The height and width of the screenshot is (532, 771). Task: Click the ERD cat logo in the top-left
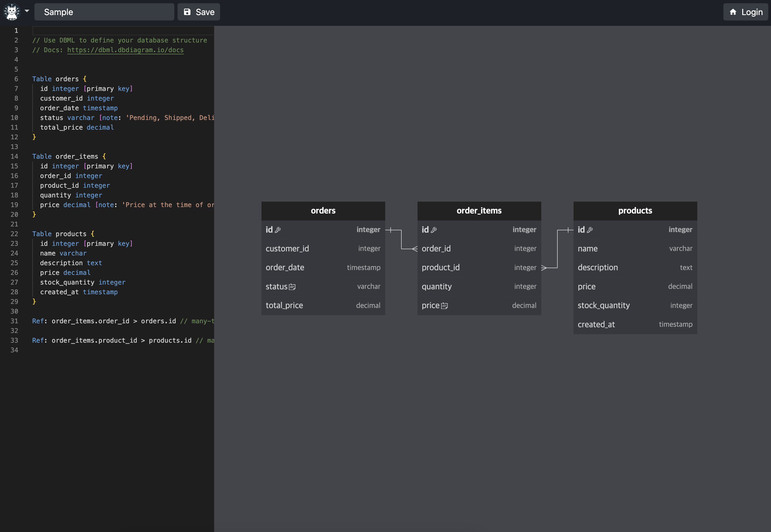pos(12,12)
